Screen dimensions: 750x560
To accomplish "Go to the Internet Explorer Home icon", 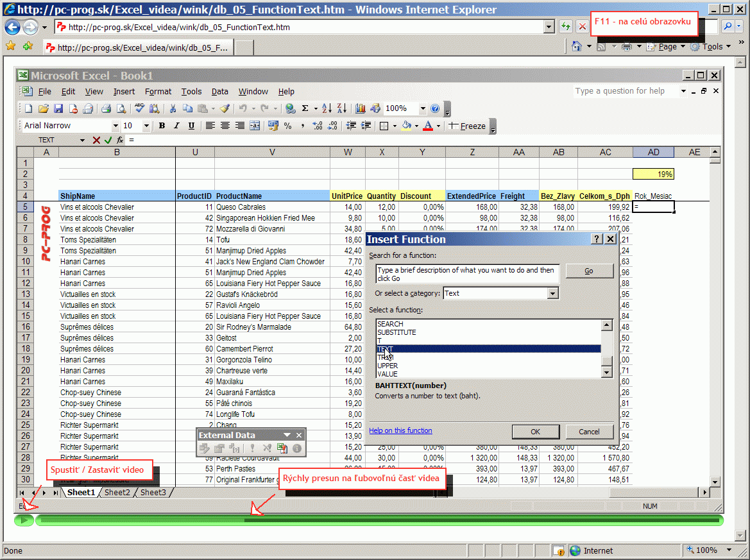I will click(x=577, y=46).
